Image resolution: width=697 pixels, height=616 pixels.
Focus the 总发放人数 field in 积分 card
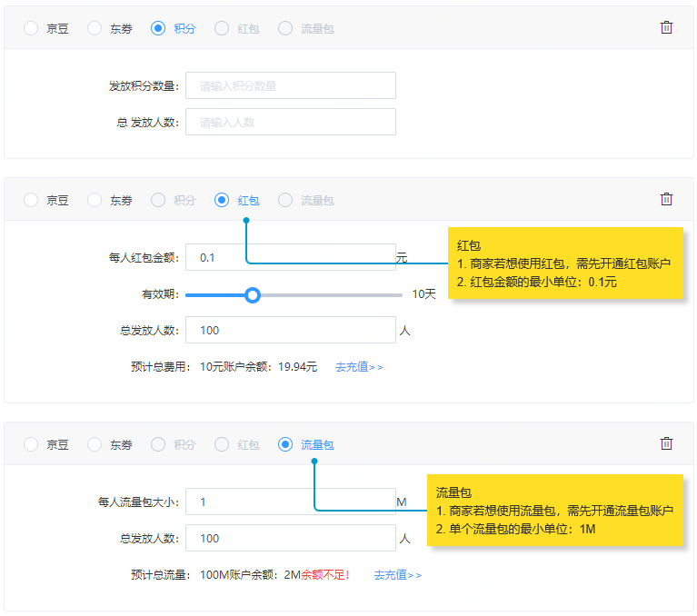[x=290, y=122]
